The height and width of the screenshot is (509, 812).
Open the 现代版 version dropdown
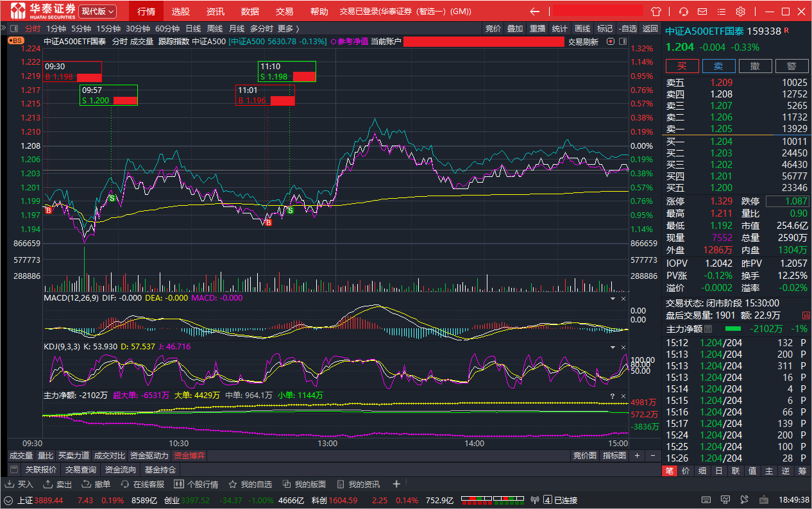[98, 12]
